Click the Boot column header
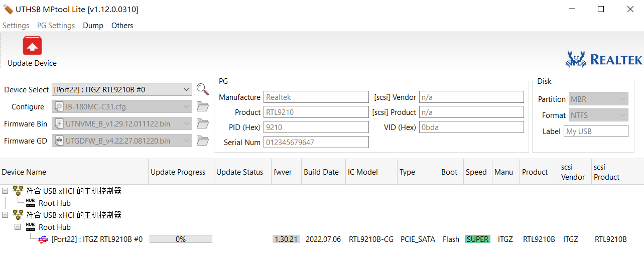The height and width of the screenshot is (265, 644). pos(451,172)
